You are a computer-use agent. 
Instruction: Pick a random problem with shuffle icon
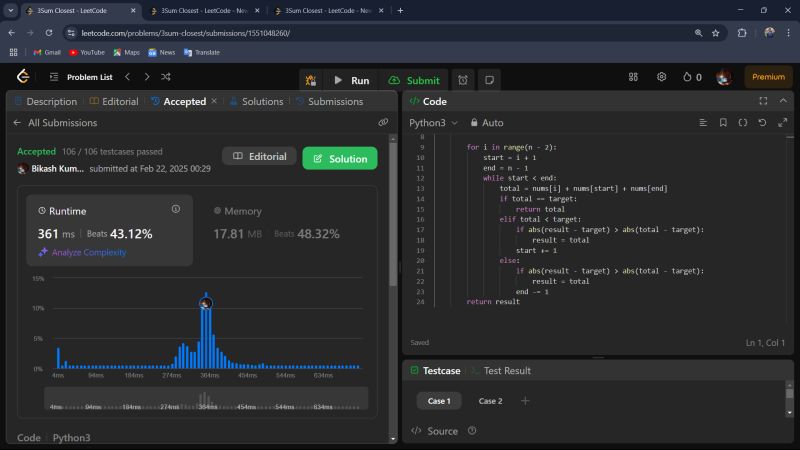(166, 77)
